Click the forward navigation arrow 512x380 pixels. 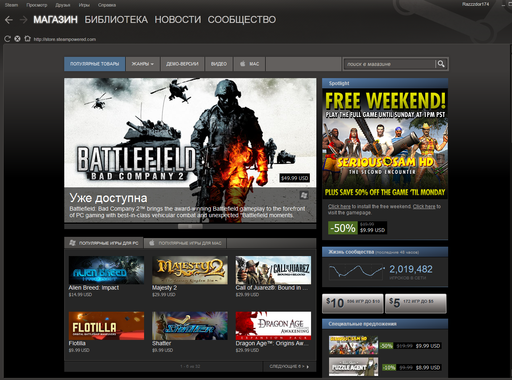(23, 20)
